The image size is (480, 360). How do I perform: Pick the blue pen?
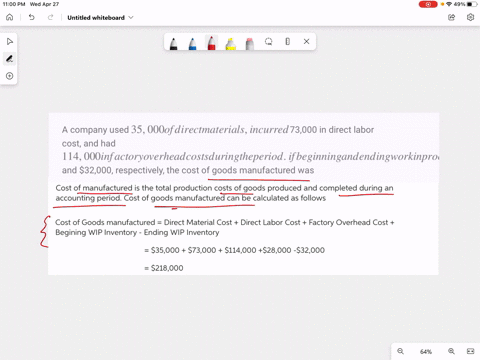(x=192, y=43)
